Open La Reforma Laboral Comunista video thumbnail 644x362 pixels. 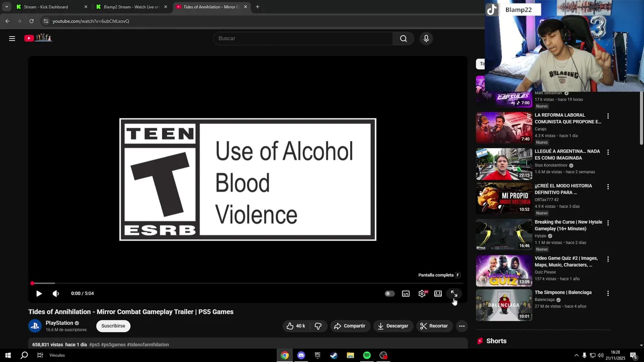[504, 128]
